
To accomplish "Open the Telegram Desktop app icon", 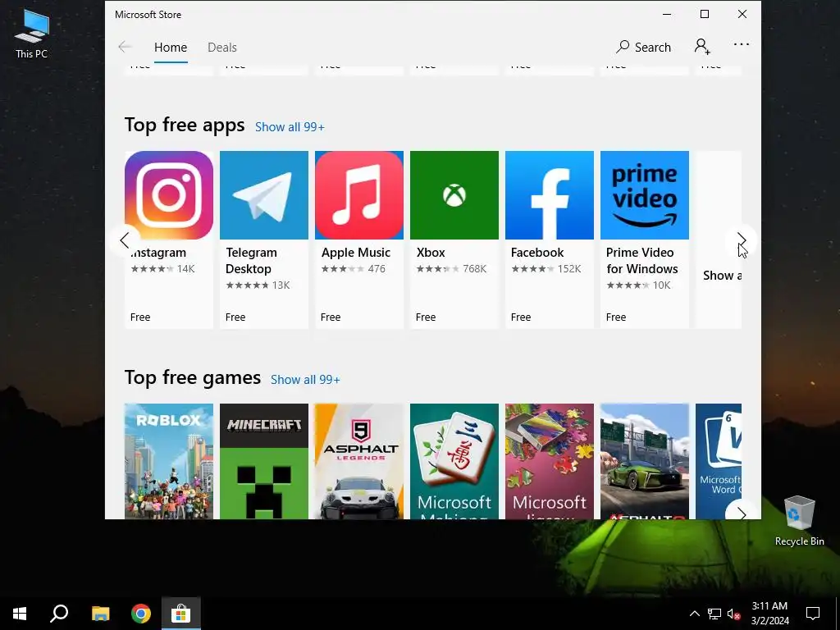I will pyautogui.click(x=264, y=195).
